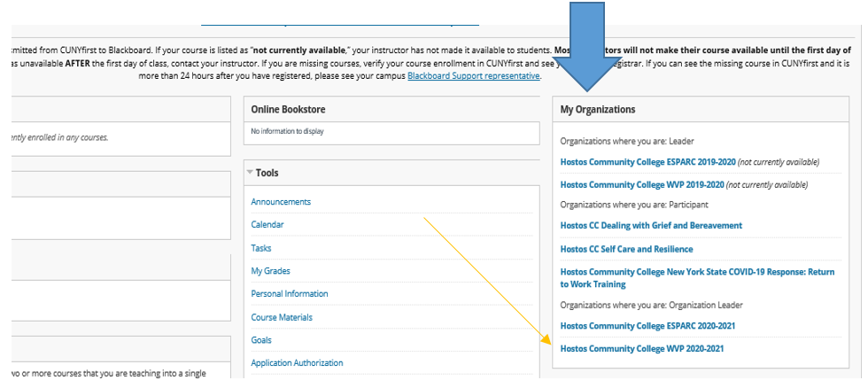
Task: Open Course Materials link
Action: pyautogui.click(x=282, y=317)
